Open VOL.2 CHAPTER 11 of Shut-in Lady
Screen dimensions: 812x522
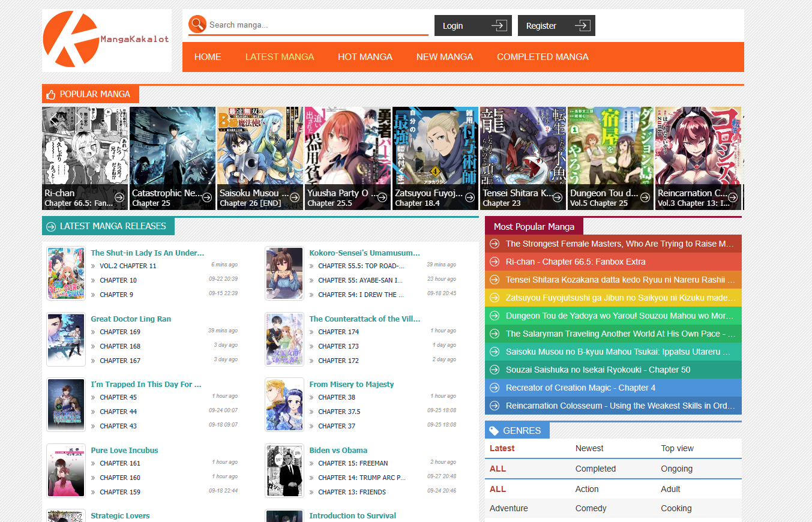pyautogui.click(x=128, y=266)
